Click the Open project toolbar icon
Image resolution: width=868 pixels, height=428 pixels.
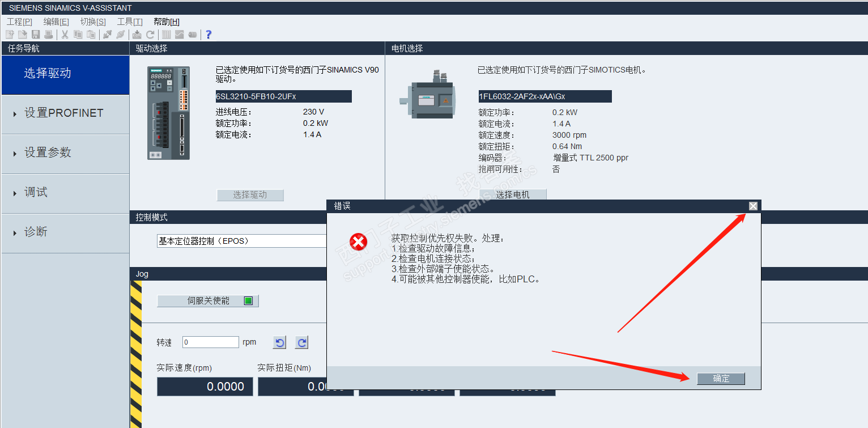23,35
